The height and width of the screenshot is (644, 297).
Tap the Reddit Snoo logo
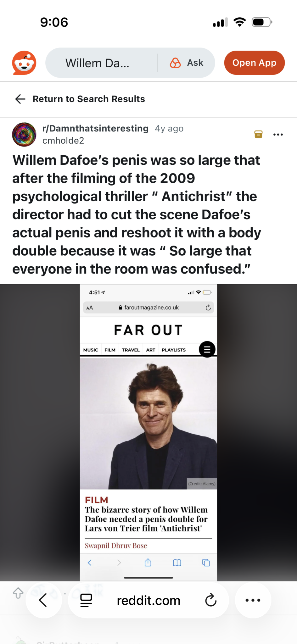tap(24, 63)
